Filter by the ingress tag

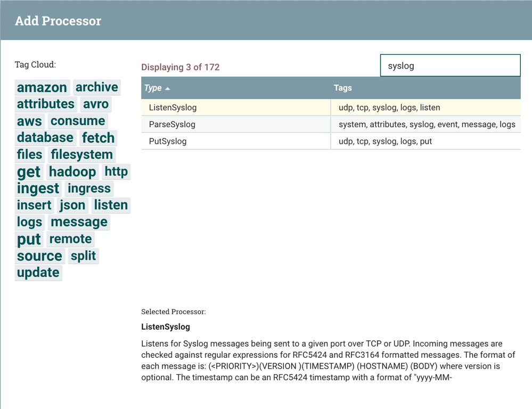pyautogui.click(x=89, y=189)
